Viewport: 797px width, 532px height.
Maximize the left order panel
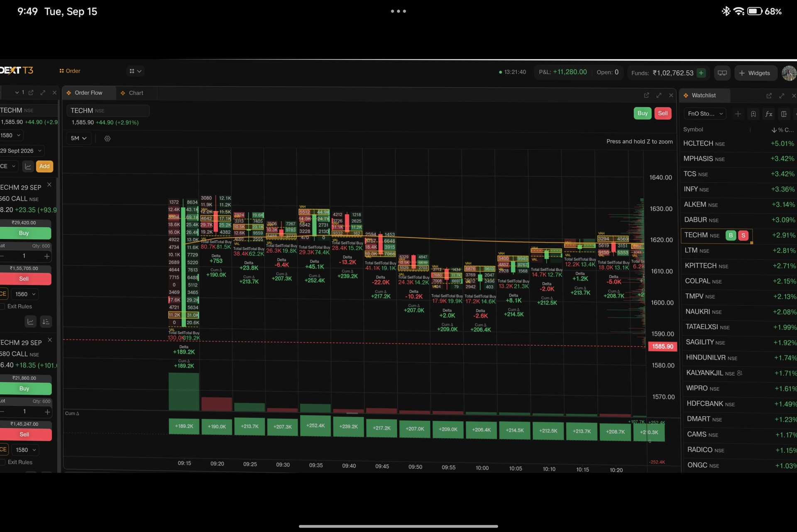click(43, 93)
